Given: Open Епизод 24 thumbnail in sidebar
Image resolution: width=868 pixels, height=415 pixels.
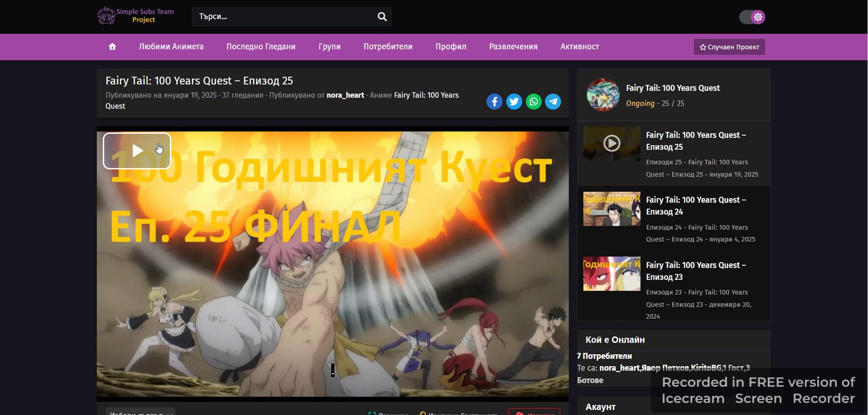Looking at the screenshot, I should pyautogui.click(x=612, y=209).
